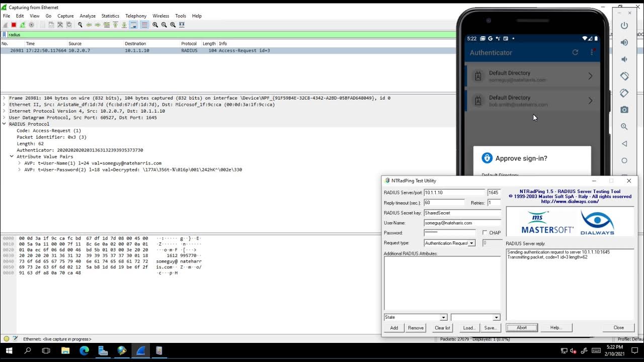Jump to the first packet
The height and width of the screenshot is (362, 644).
click(115, 25)
